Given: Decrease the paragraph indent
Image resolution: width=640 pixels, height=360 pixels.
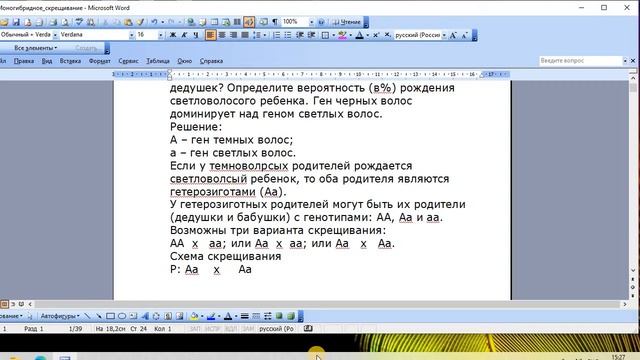Looking at the screenshot, I should click(300, 35).
